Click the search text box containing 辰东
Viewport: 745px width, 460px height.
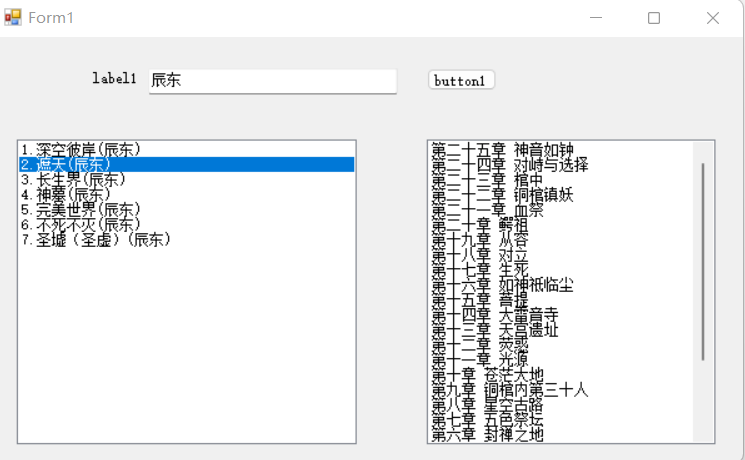[x=272, y=81]
